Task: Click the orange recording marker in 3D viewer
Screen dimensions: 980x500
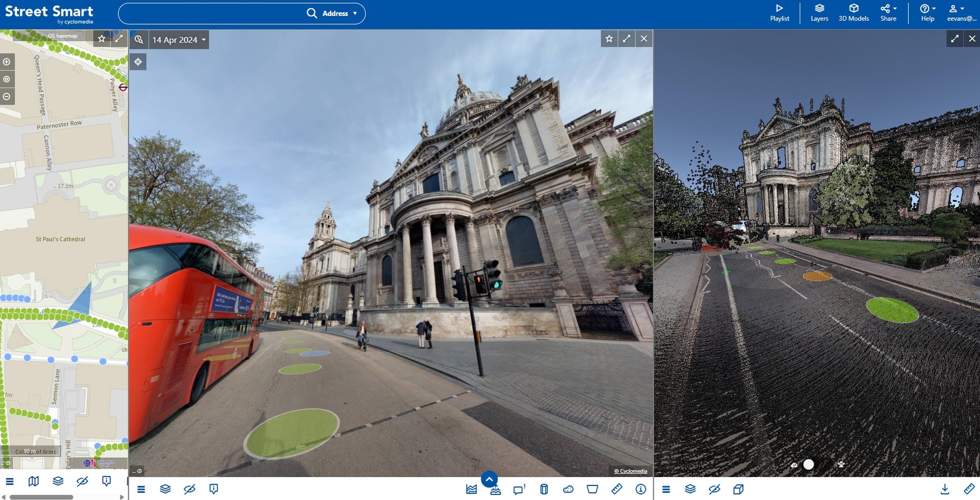Action: (x=818, y=276)
